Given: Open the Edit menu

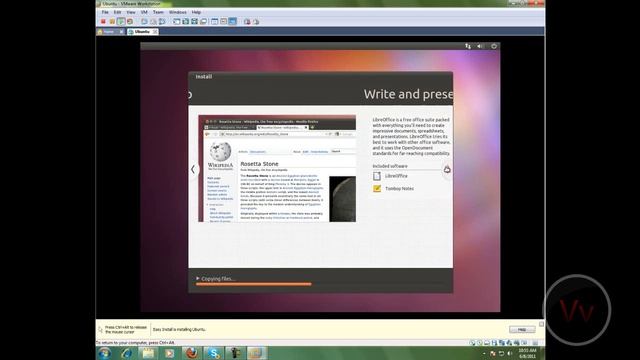Looking at the screenshot, I should (117, 12).
